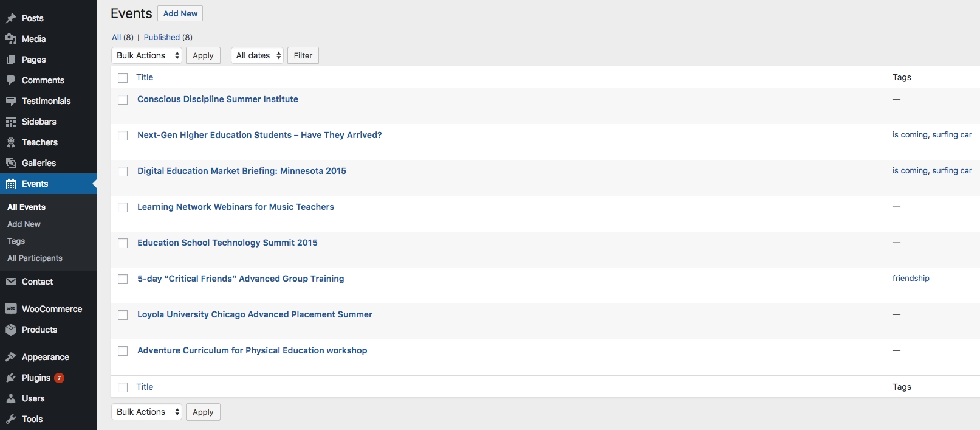Click the Add New button beside Events heading

coord(180,13)
